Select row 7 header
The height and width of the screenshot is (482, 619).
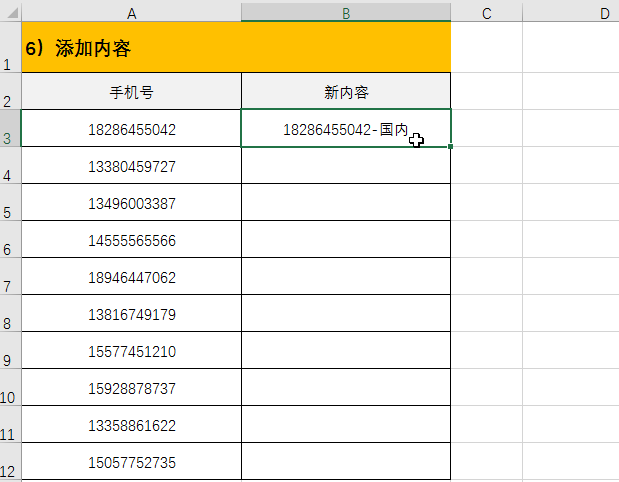click(10, 276)
